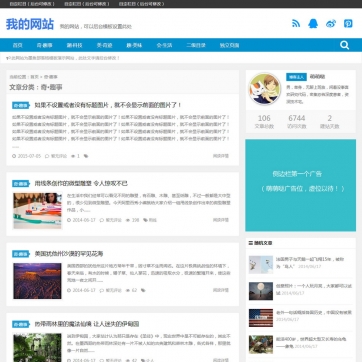Open the birds thumbnail in random articles
Viewport: 362px width, 362px height.
pyautogui.click(x=261, y=265)
